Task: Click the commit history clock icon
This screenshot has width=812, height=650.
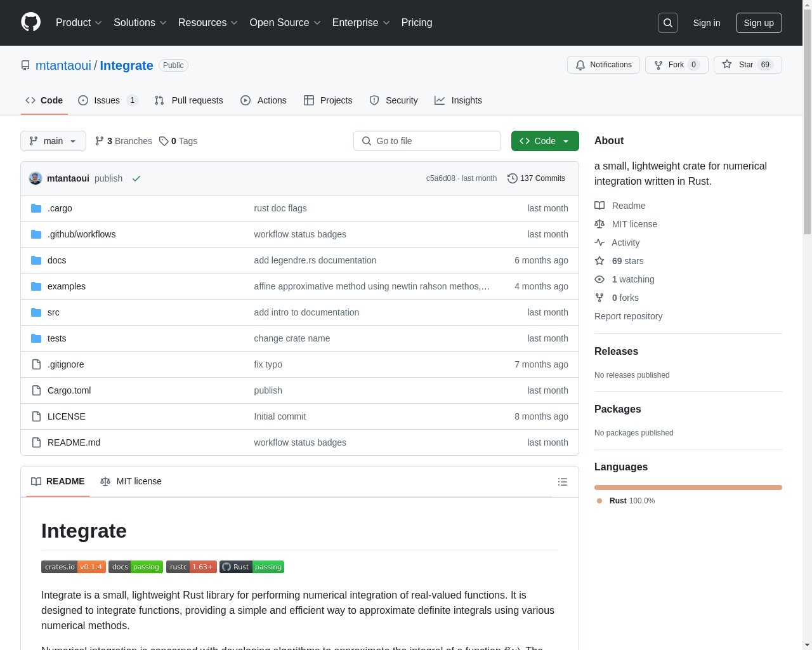Action: [x=512, y=178]
